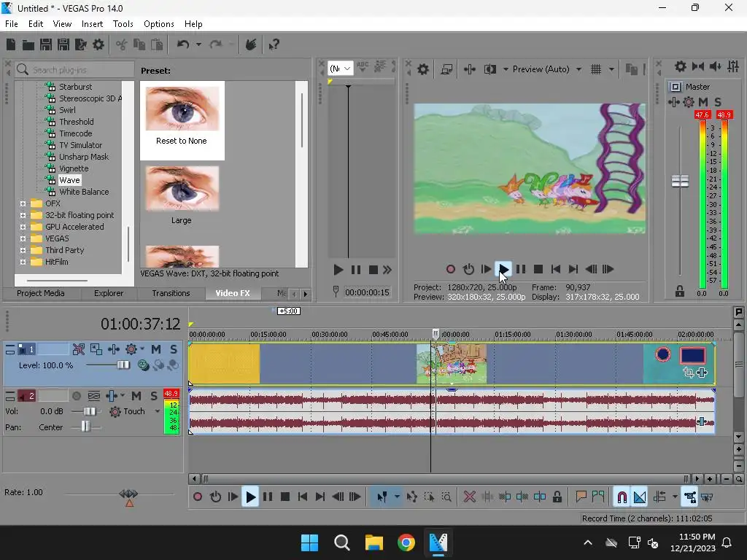
Task: Click Go to Start in timeline transport
Action: (303, 497)
